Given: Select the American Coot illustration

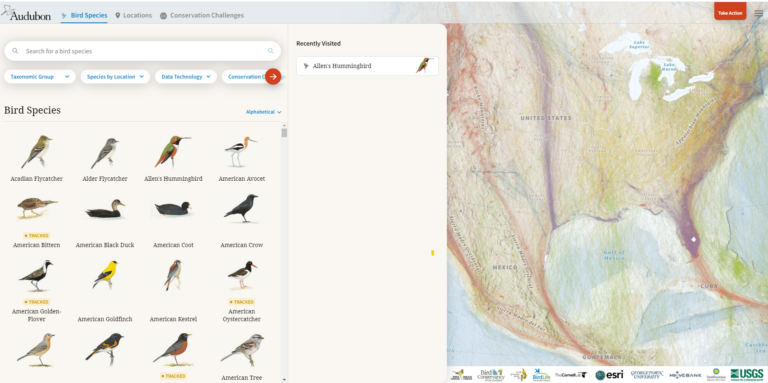Looking at the screenshot, I should 172,208.
